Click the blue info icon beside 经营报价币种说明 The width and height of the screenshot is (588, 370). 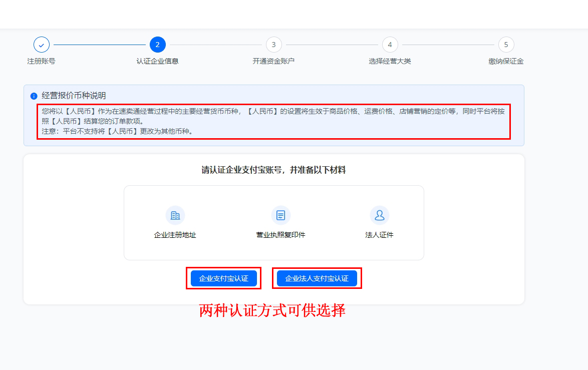(x=34, y=96)
